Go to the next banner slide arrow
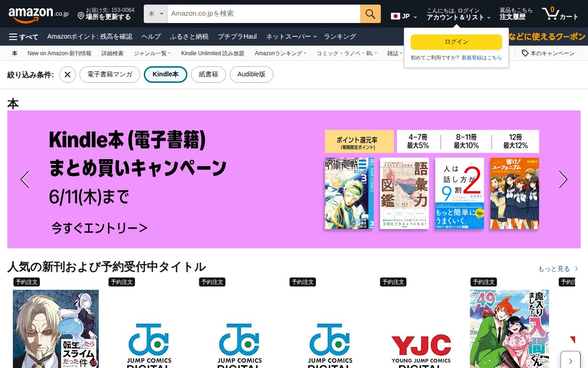The height and width of the screenshot is (368, 588). click(x=563, y=179)
